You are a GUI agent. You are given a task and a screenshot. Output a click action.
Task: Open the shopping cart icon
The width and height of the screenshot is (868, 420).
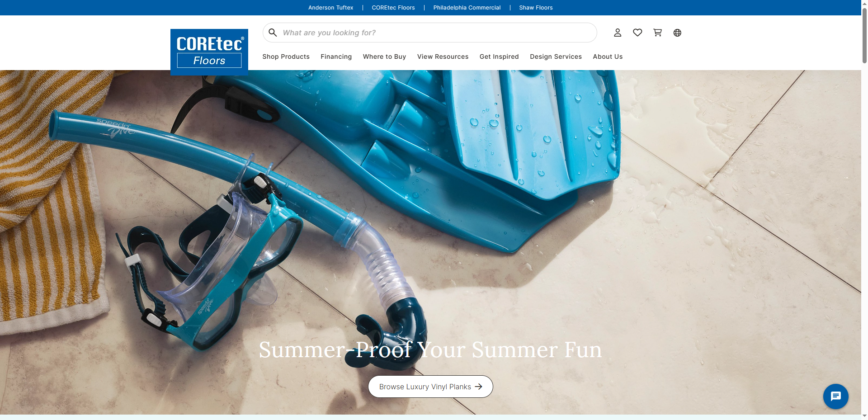tap(657, 33)
